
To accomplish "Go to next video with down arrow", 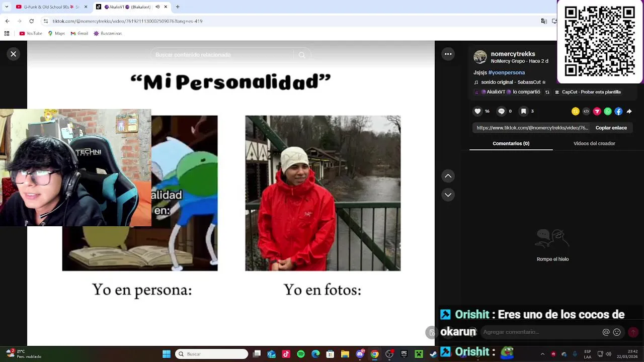I will click(x=448, y=195).
